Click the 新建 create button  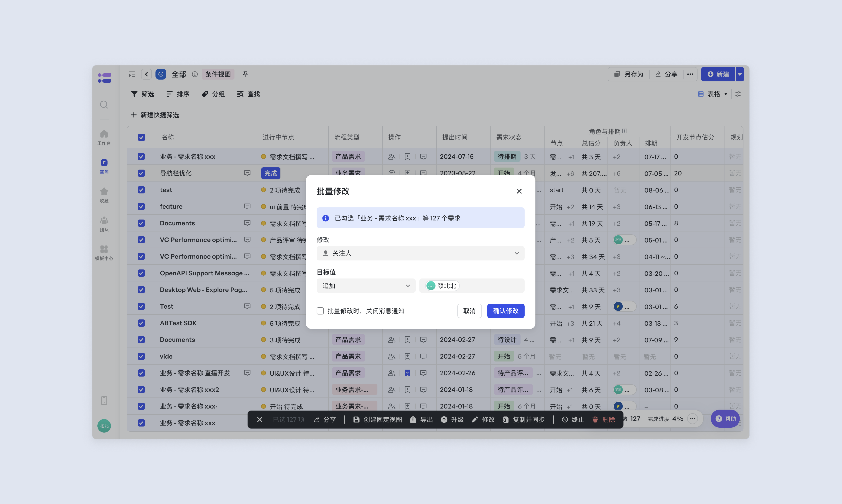pos(718,74)
